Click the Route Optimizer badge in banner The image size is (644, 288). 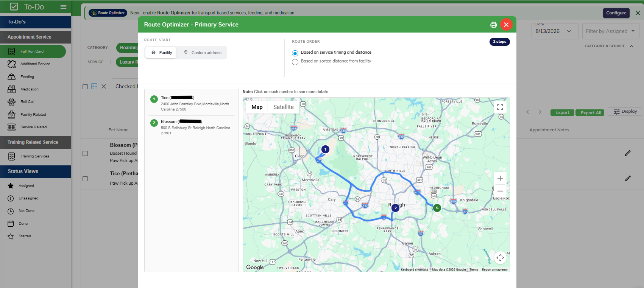point(108,13)
